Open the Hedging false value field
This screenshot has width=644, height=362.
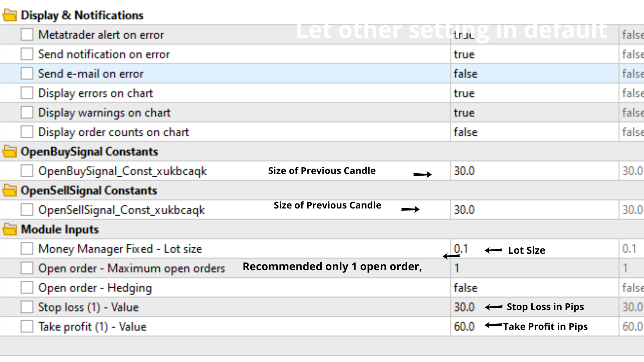[535, 287]
